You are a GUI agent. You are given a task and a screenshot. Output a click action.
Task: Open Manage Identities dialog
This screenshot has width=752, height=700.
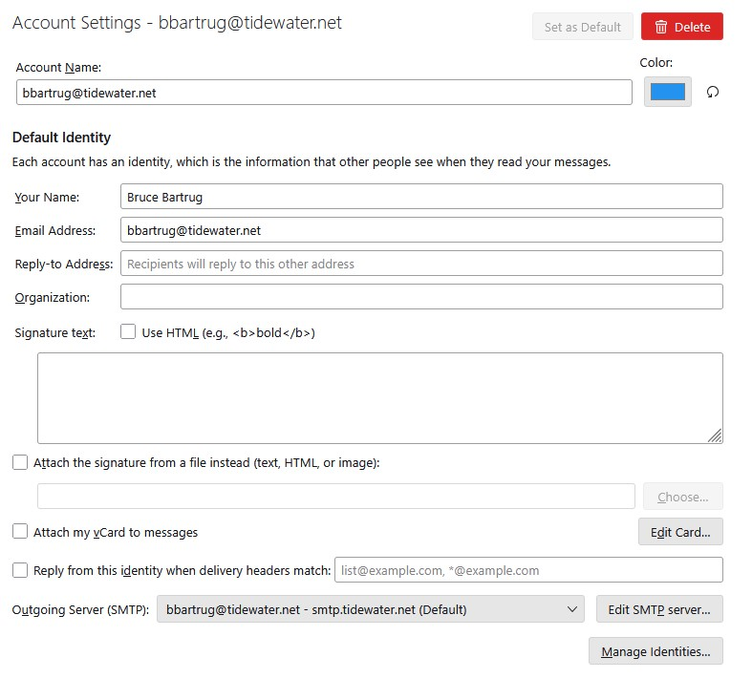(655, 651)
